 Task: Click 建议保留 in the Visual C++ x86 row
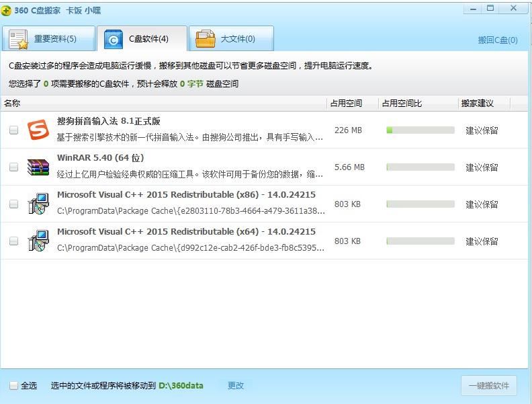[482, 204]
